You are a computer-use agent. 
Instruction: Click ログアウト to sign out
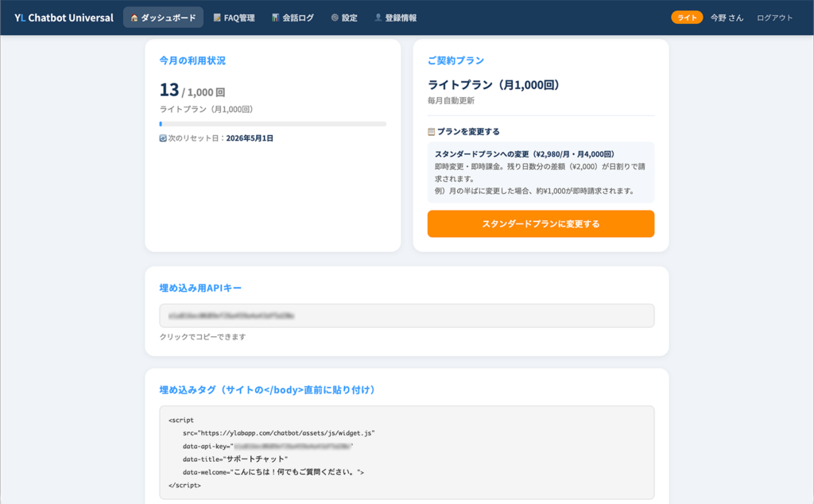[774, 17]
